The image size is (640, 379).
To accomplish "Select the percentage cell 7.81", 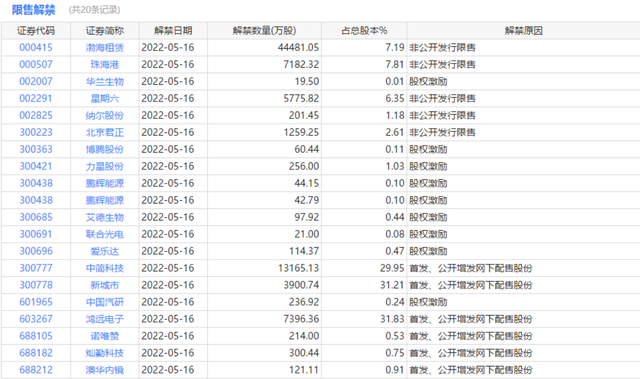I will click(x=395, y=64).
